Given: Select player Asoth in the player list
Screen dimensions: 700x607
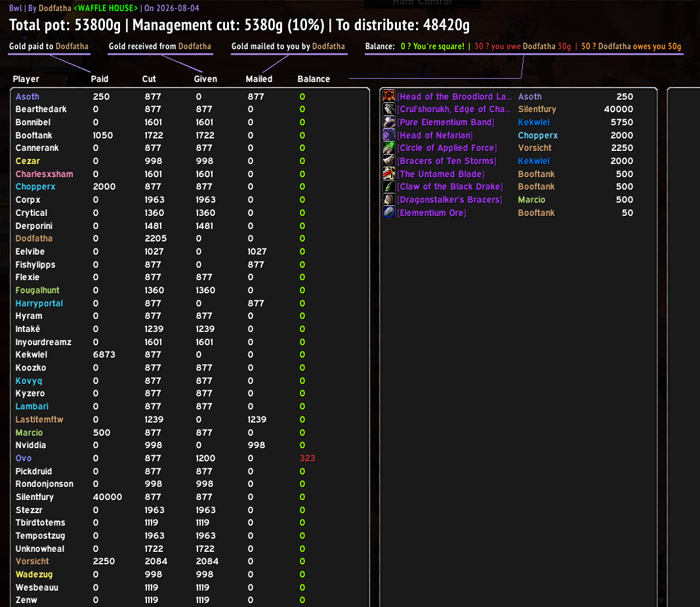Looking at the screenshot, I should tap(28, 96).
